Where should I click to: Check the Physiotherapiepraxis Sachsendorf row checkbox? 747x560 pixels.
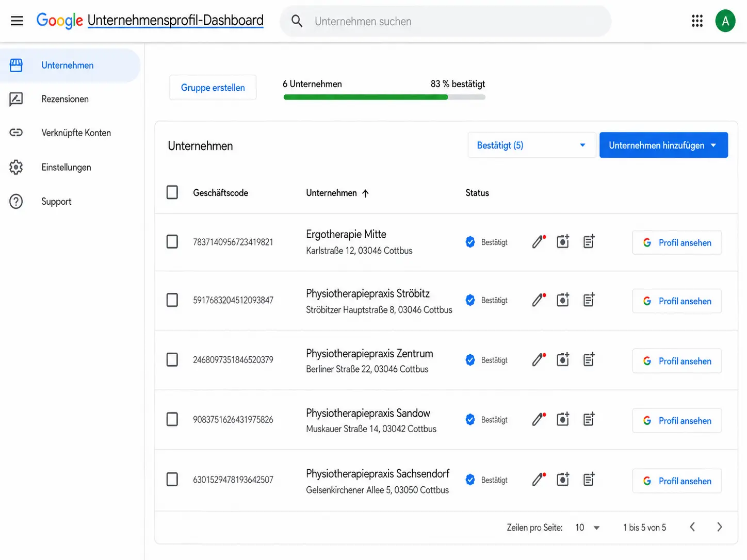[172, 480]
